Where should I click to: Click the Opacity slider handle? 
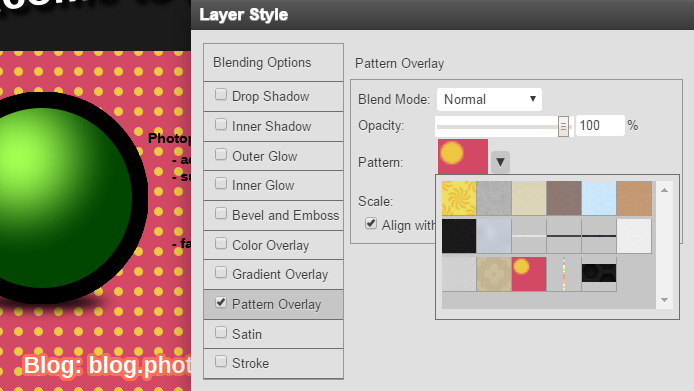(x=563, y=127)
